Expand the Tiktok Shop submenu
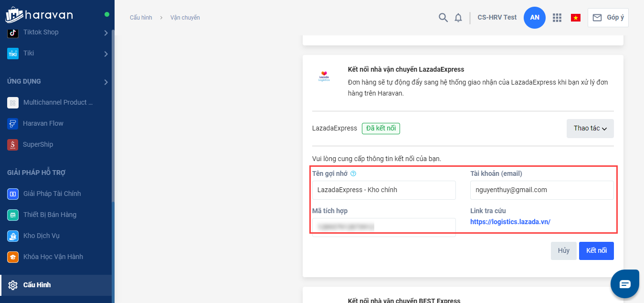 (106, 33)
